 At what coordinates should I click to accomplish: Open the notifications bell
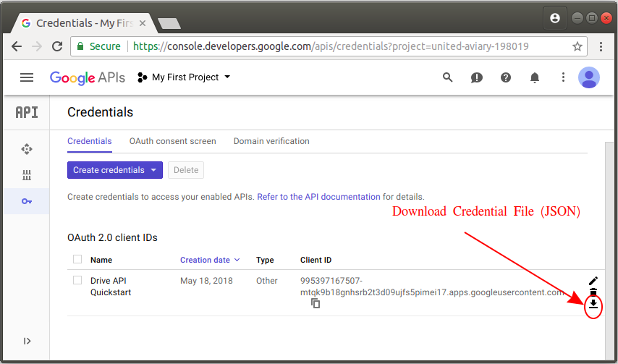tap(535, 77)
